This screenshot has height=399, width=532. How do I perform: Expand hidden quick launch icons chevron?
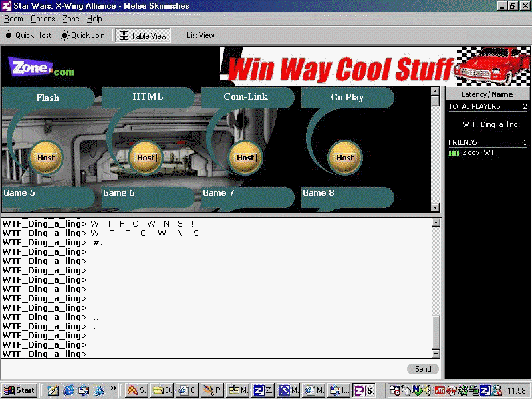(x=114, y=388)
